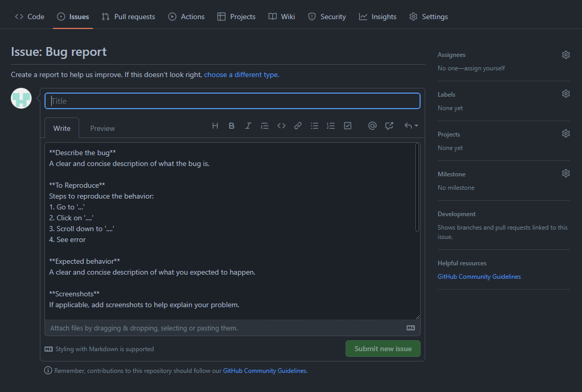
Task: Mention a user with @ icon
Action: tap(372, 126)
